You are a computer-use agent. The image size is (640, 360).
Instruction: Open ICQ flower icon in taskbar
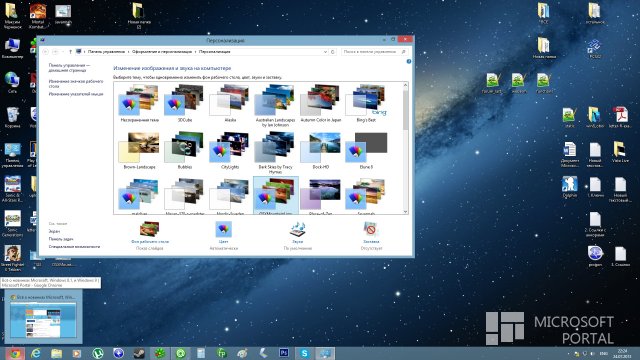point(160,353)
